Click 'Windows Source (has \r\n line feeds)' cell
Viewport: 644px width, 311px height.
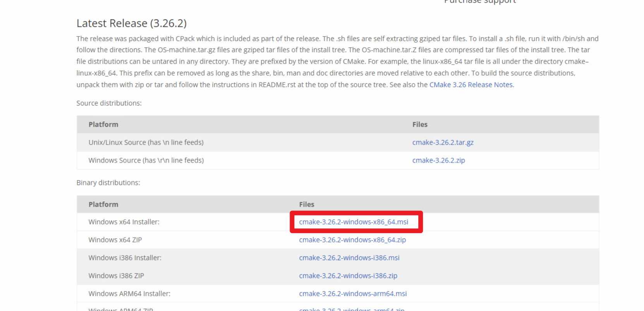(146, 160)
